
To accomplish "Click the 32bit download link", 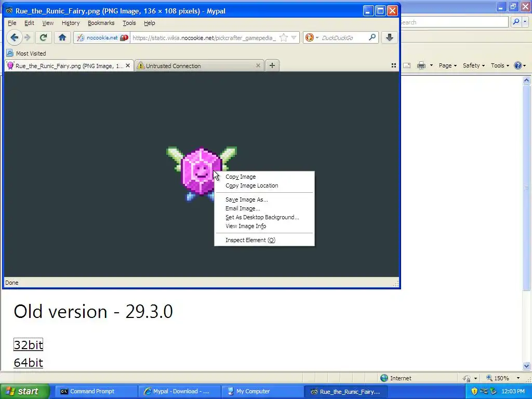I will (x=28, y=345).
